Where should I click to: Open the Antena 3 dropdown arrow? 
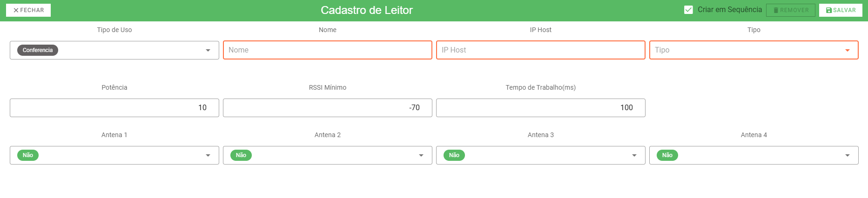634,155
